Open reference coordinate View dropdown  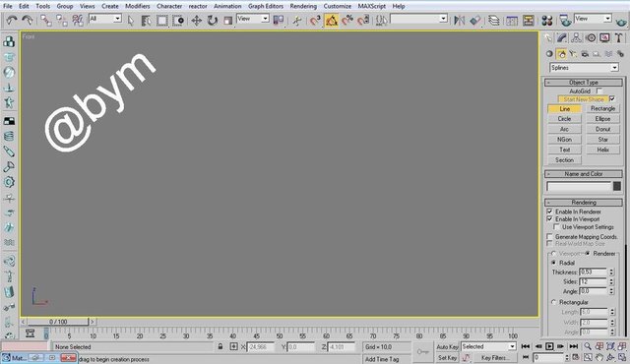(x=253, y=19)
